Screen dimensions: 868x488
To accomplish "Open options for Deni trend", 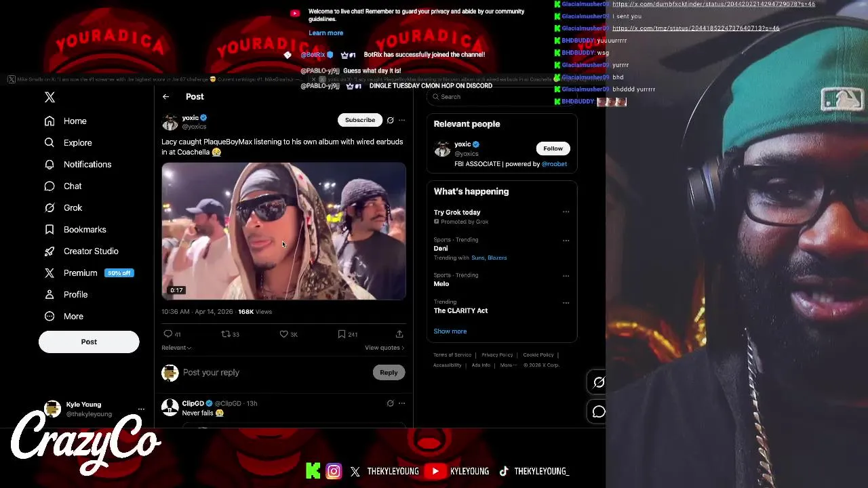I will tap(566, 240).
